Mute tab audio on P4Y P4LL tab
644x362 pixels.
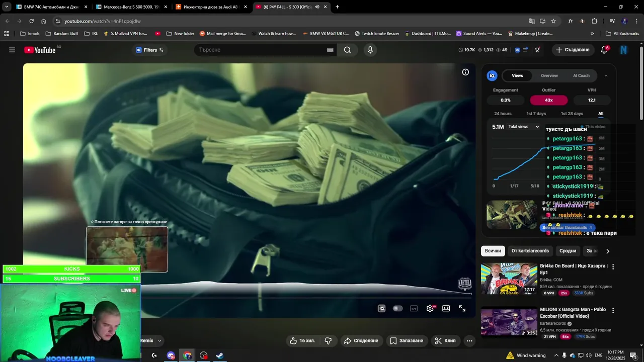(317, 7)
